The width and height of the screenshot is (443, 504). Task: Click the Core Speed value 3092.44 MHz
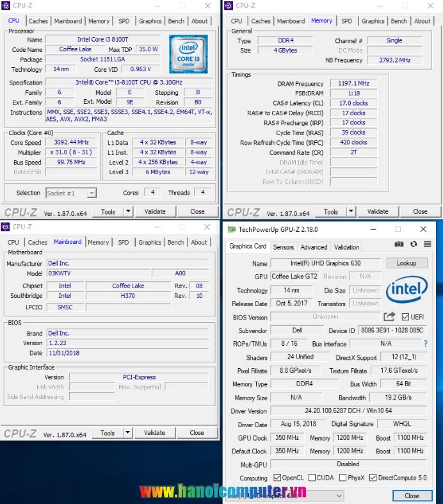click(x=71, y=142)
